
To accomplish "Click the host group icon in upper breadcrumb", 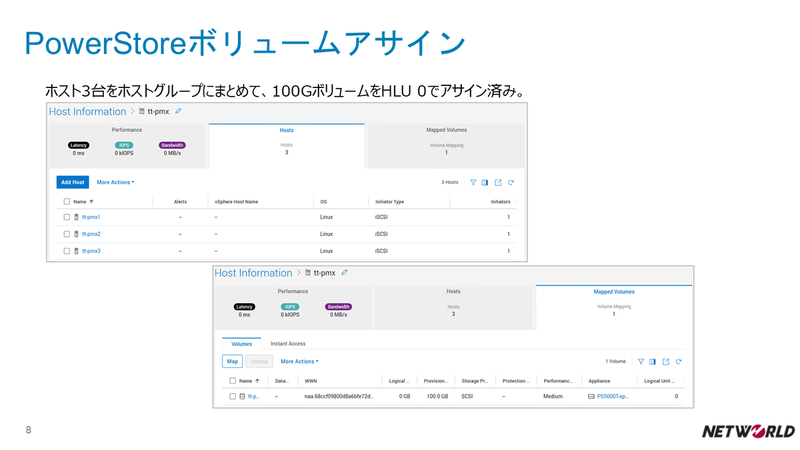I will click(142, 111).
